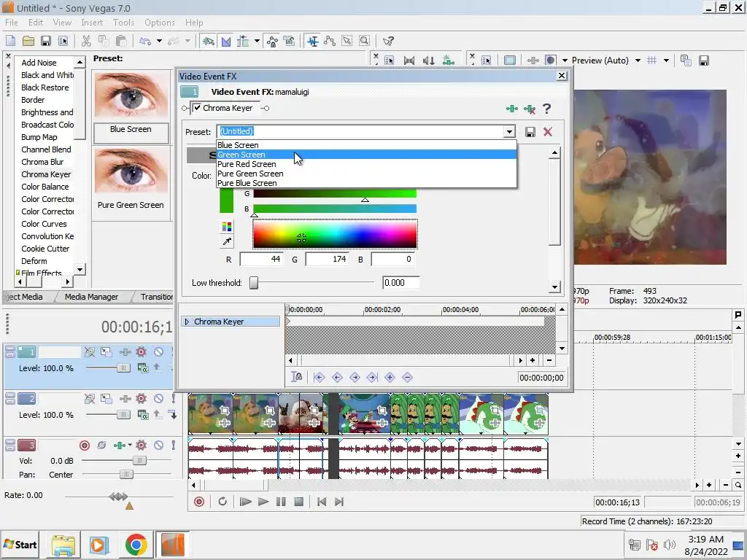This screenshot has width=747, height=560.
Task: Pick a color in the spectrum box
Action: pos(335,234)
